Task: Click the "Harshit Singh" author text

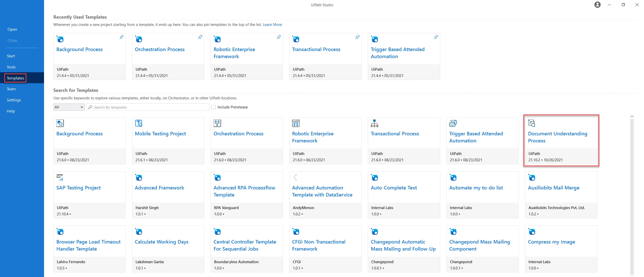Action: tap(147, 208)
